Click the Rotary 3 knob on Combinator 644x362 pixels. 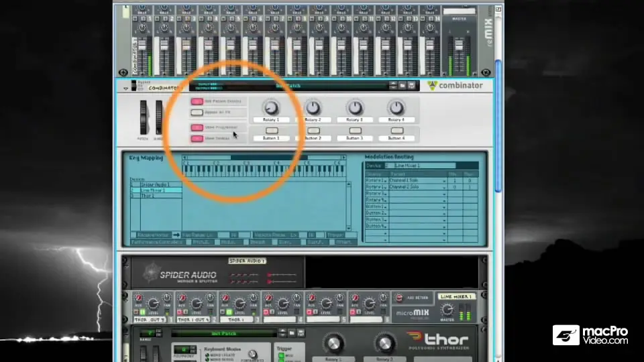[x=355, y=107]
